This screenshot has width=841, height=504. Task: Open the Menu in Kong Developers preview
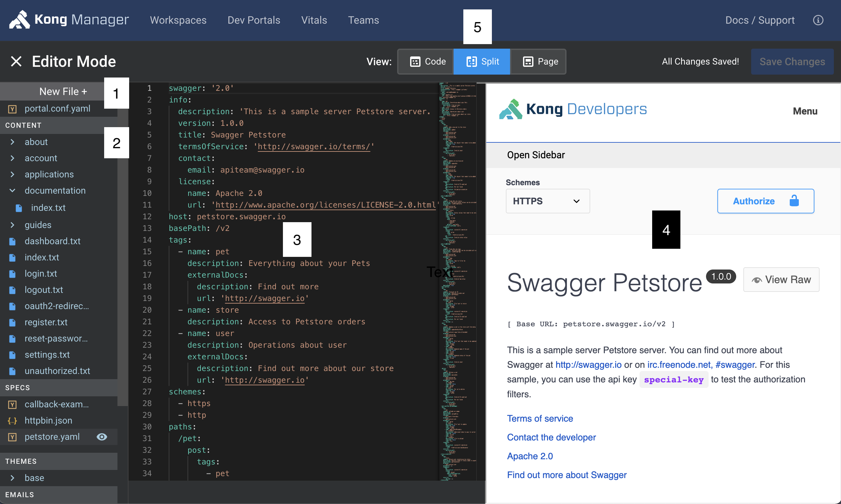pyautogui.click(x=805, y=111)
